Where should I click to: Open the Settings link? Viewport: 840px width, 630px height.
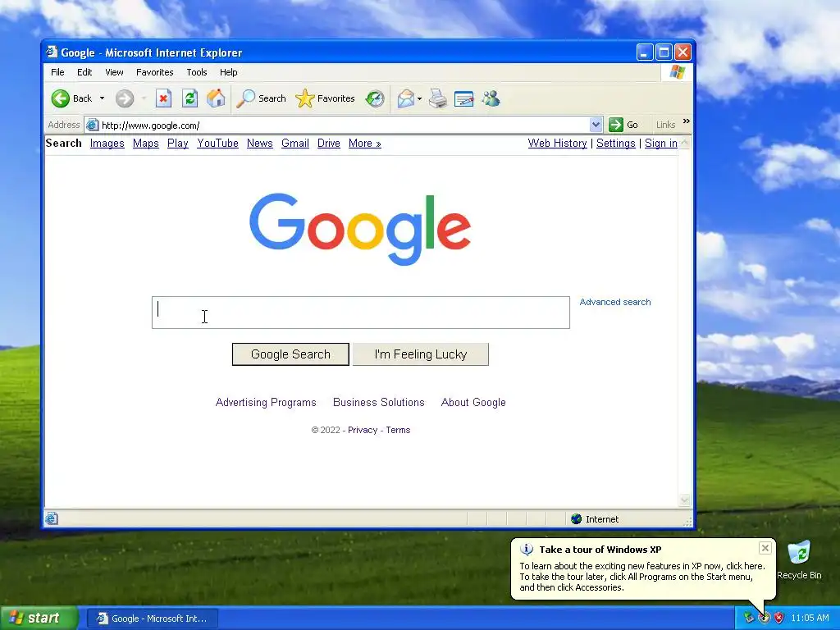coord(615,144)
